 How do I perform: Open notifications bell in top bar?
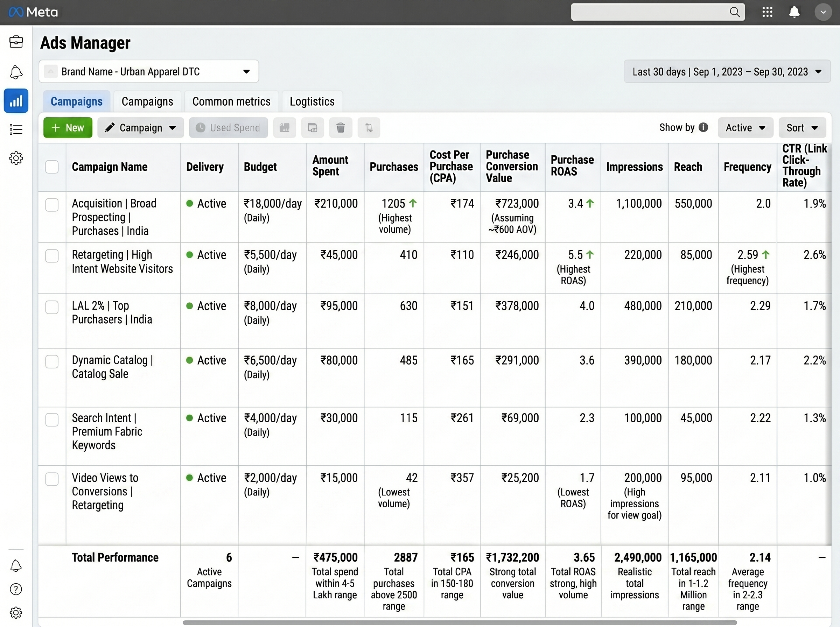[x=794, y=12]
